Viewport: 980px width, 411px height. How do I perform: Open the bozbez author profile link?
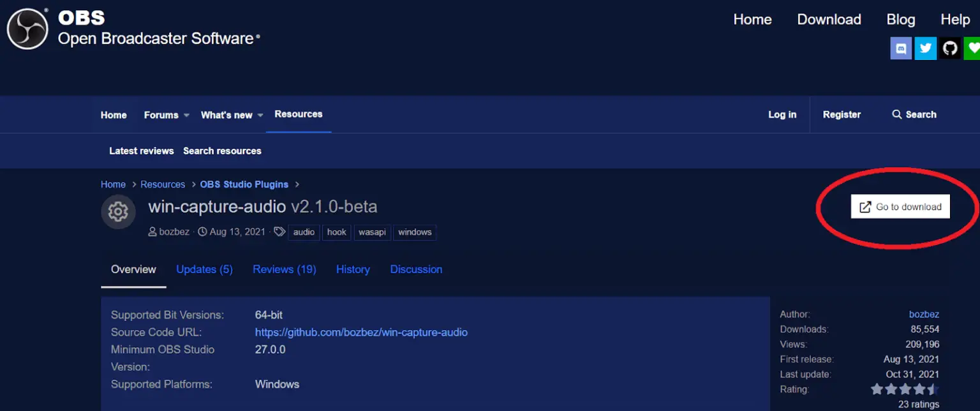tap(924, 314)
